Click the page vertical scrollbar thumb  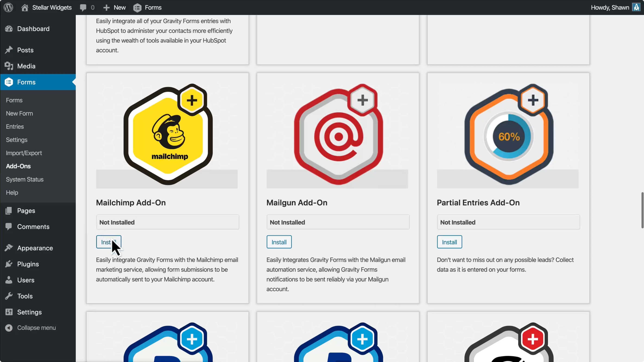coord(643,210)
